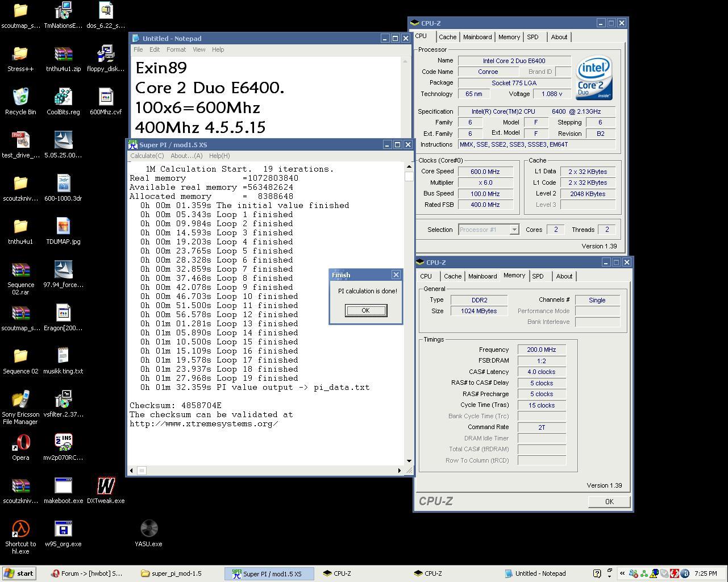Screen dimensions: 728x582
Task: Click the Intel Core 2 Duo logo
Action: click(594, 78)
